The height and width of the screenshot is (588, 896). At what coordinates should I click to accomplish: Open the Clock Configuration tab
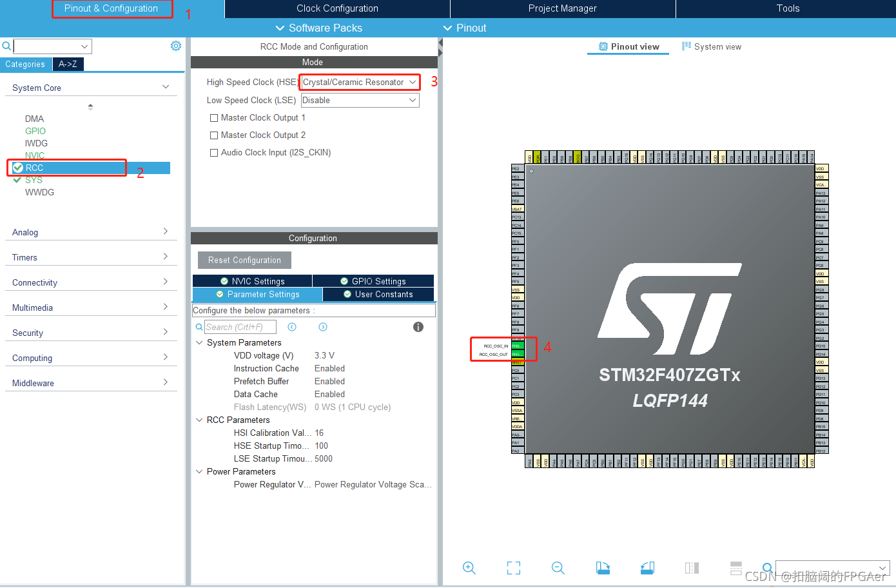pos(337,8)
